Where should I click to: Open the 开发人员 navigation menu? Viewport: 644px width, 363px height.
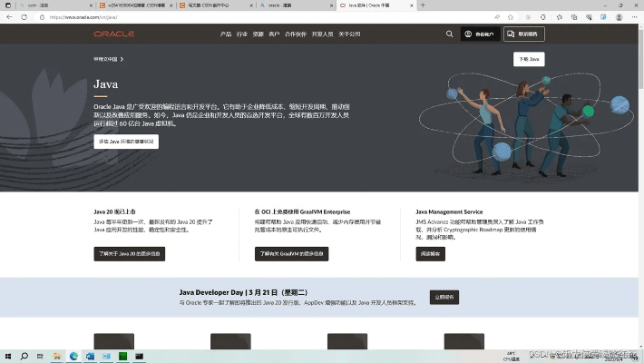(322, 34)
